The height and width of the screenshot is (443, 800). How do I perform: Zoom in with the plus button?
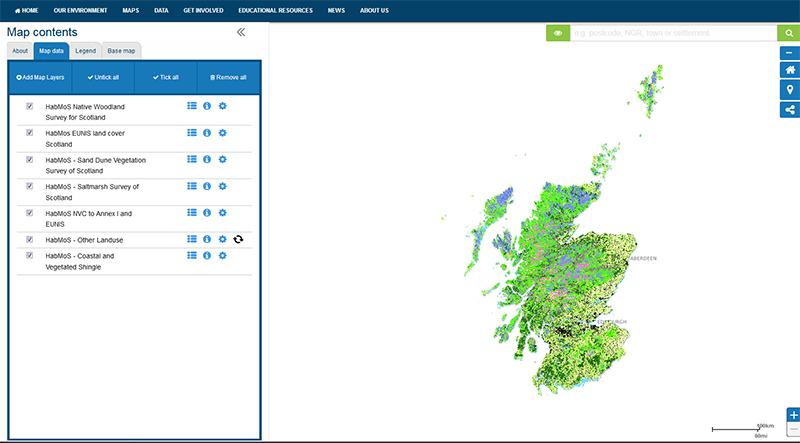click(x=793, y=414)
